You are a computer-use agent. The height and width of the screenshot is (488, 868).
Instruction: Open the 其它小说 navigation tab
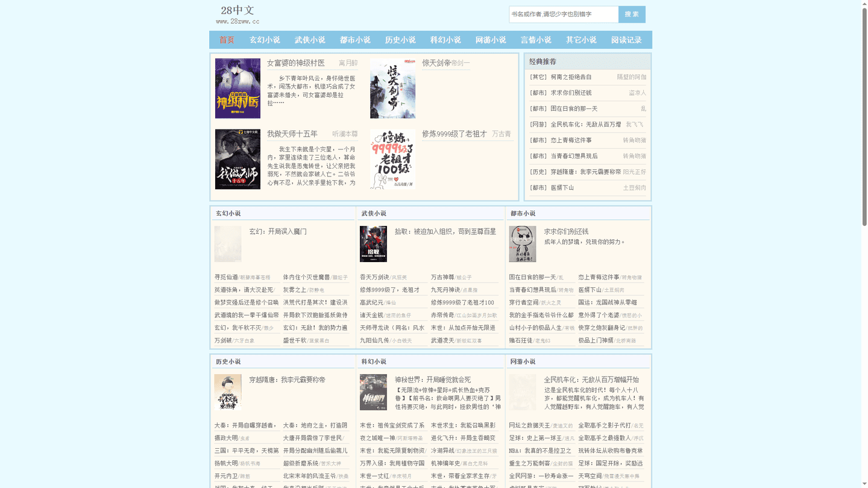coord(581,40)
